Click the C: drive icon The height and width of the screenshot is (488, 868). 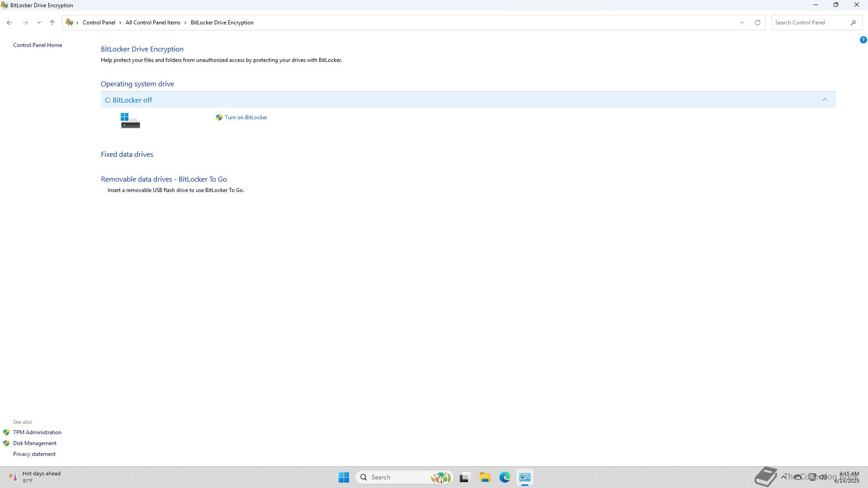pos(130,121)
